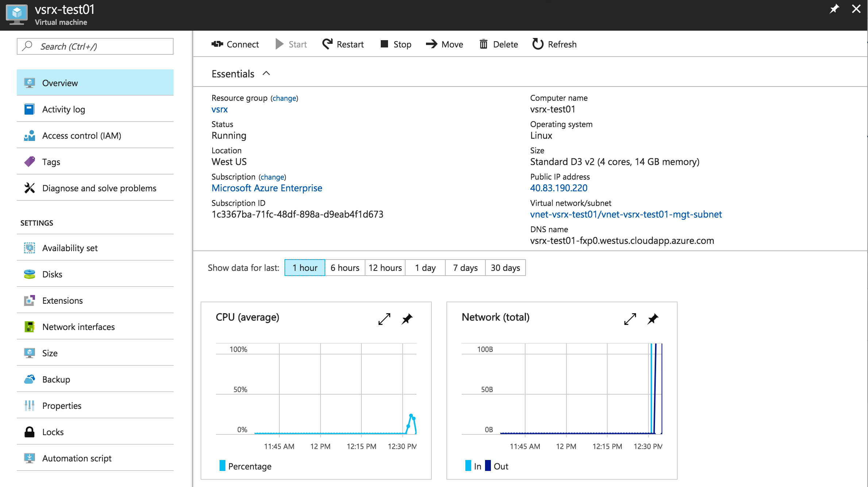Pin the Network (total) chart

tap(653, 319)
